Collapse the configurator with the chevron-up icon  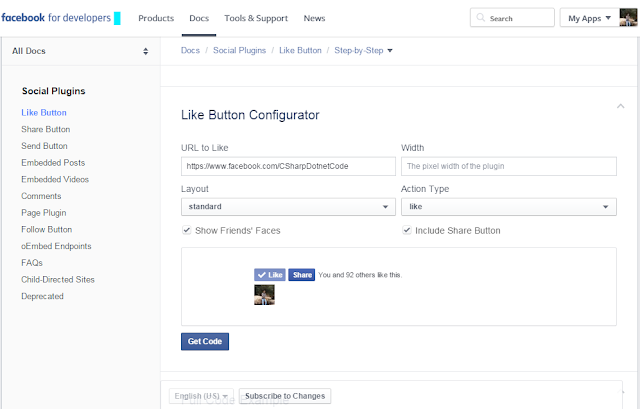[x=620, y=106]
